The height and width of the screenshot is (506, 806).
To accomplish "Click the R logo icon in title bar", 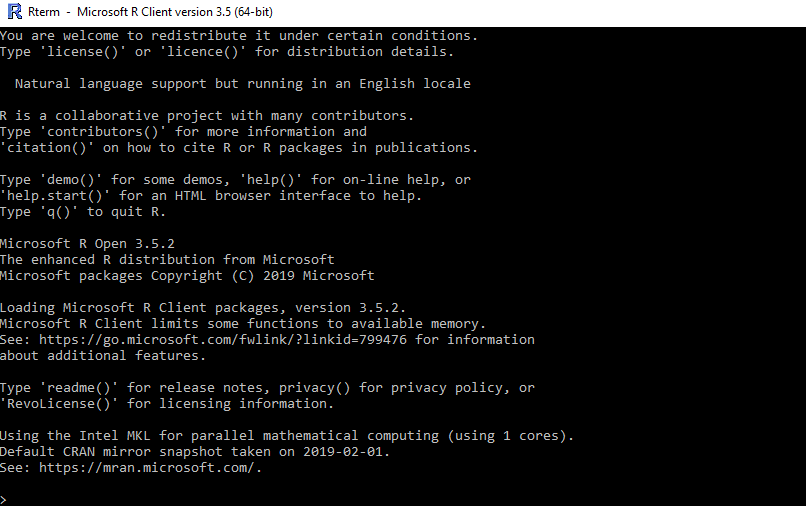I will coord(15,12).
